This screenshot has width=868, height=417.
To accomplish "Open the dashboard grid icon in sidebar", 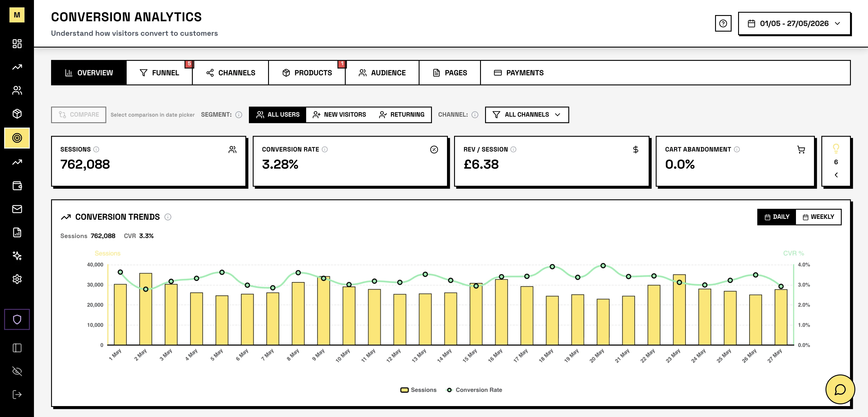I will (17, 43).
